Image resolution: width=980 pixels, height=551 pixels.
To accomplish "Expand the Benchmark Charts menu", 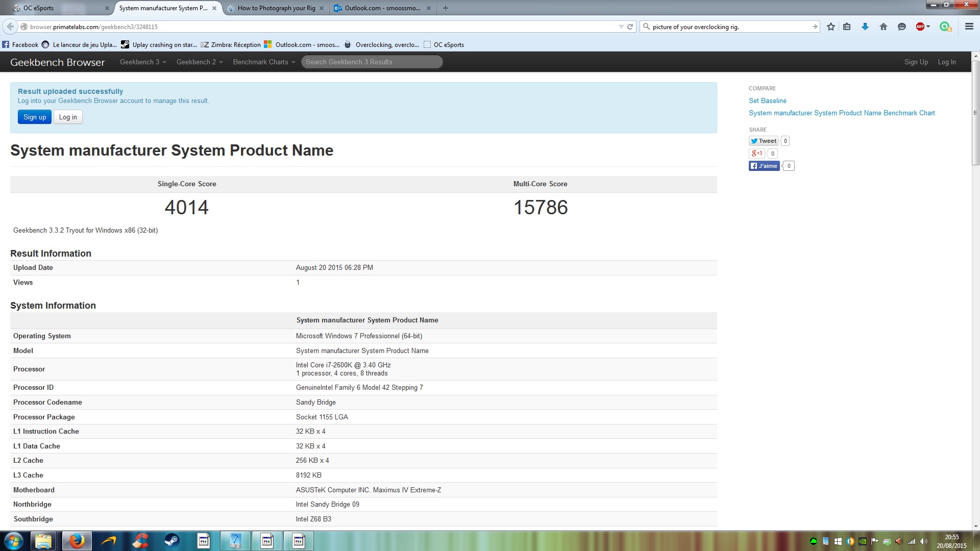I will [x=264, y=62].
